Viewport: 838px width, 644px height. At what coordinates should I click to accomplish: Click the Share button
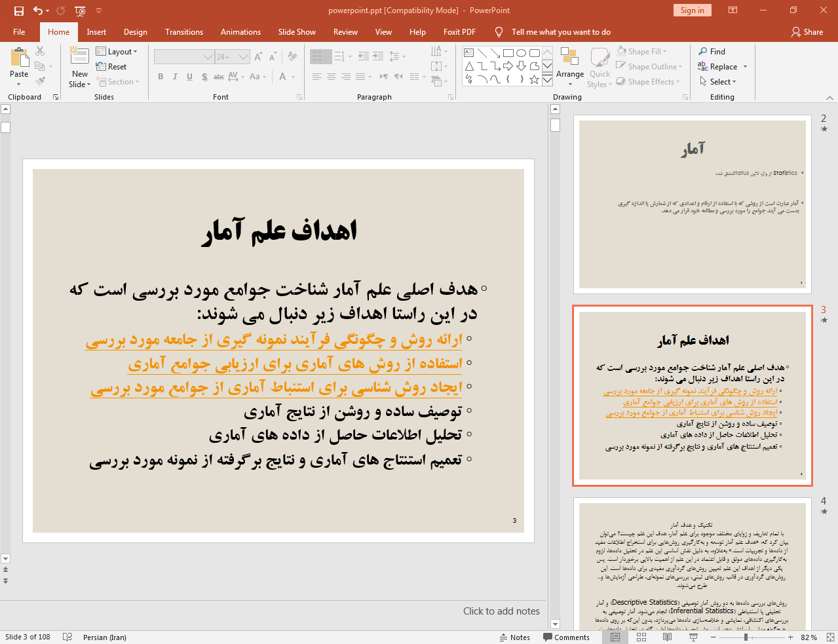coord(807,31)
